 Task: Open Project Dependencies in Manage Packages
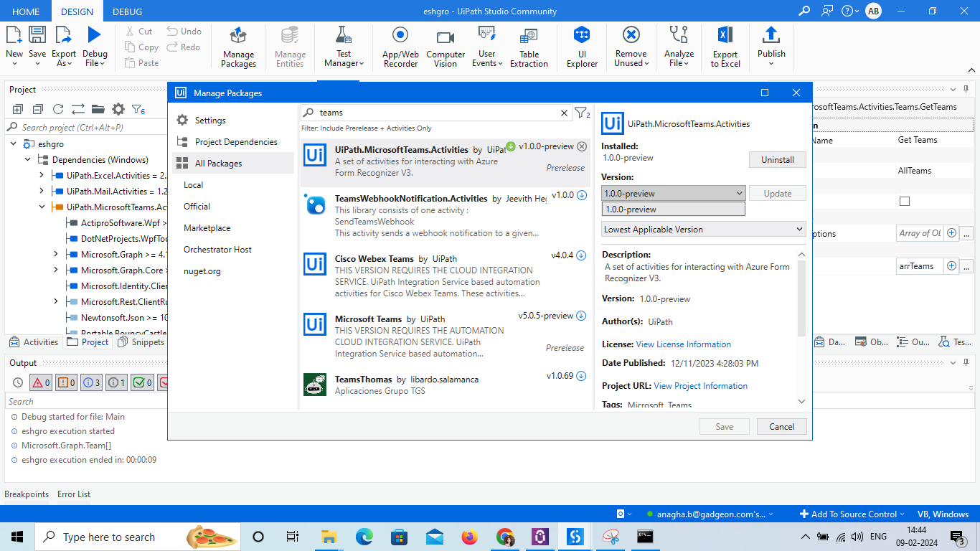pyautogui.click(x=233, y=142)
